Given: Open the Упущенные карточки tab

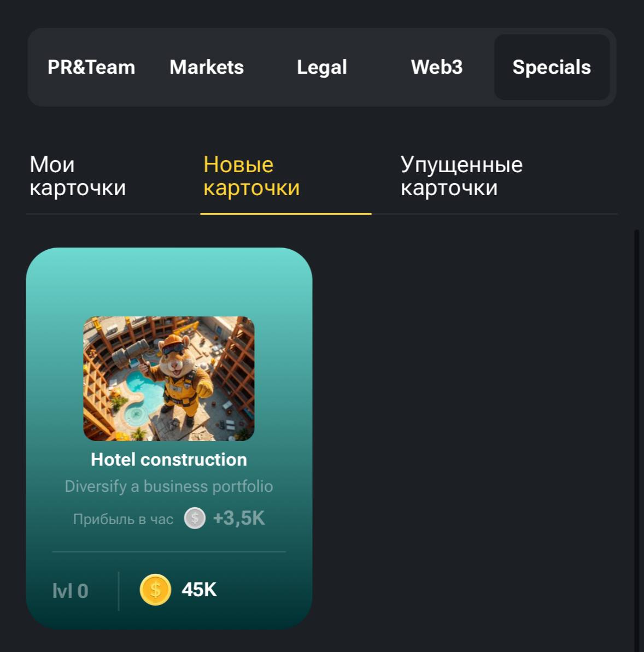Looking at the screenshot, I should pos(461,176).
